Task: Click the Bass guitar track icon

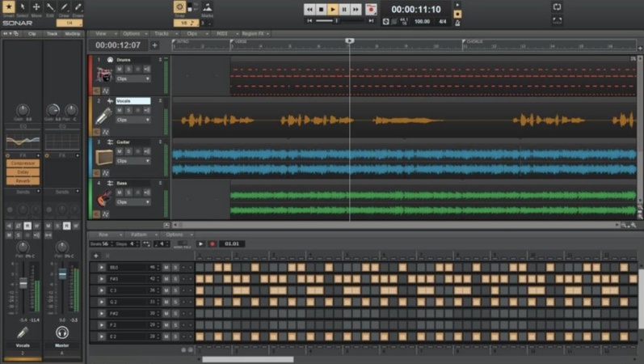Action: pyautogui.click(x=104, y=198)
